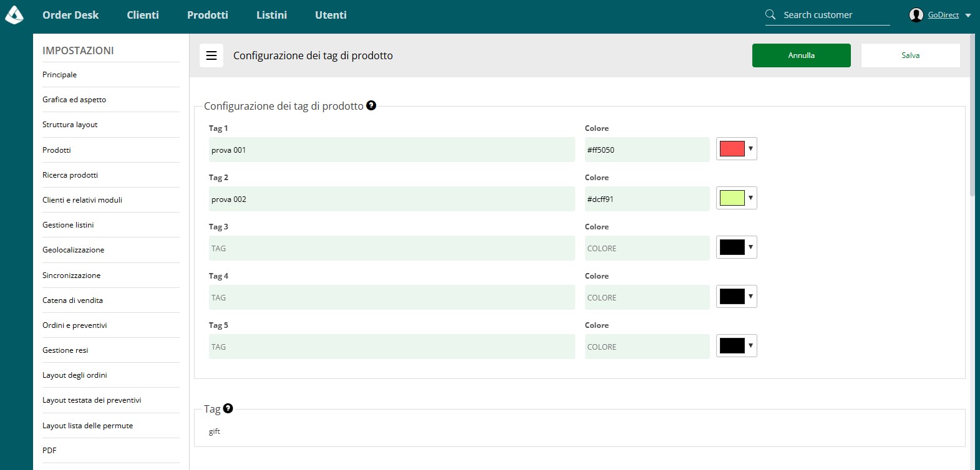Click the GoDirect username link
Image resolution: width=980 pixels, height=470 pixels.
(943, 15)
